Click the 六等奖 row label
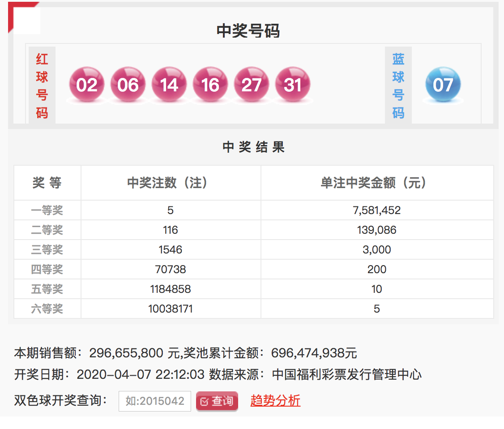 [x=47, y=309]
